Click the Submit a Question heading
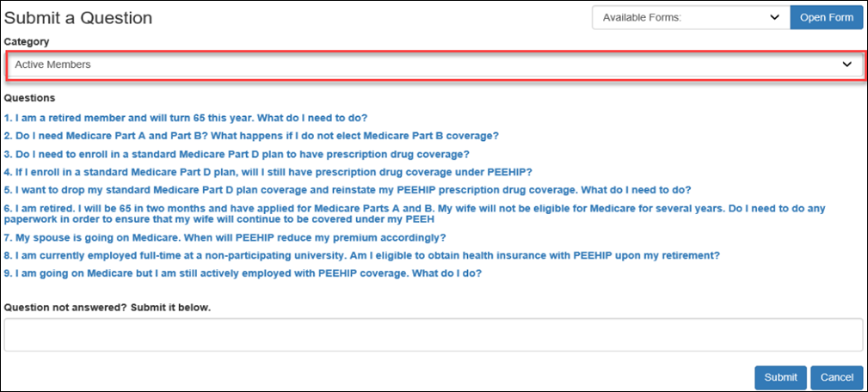 pyautogui.click(x=78, y=18)
